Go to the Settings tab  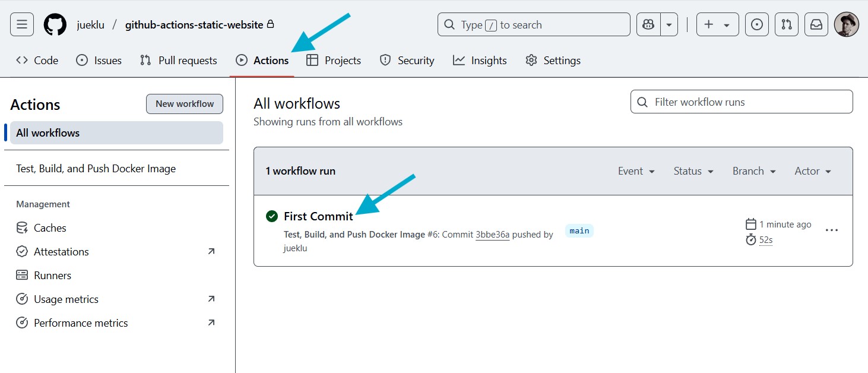[x=553, y=61]
